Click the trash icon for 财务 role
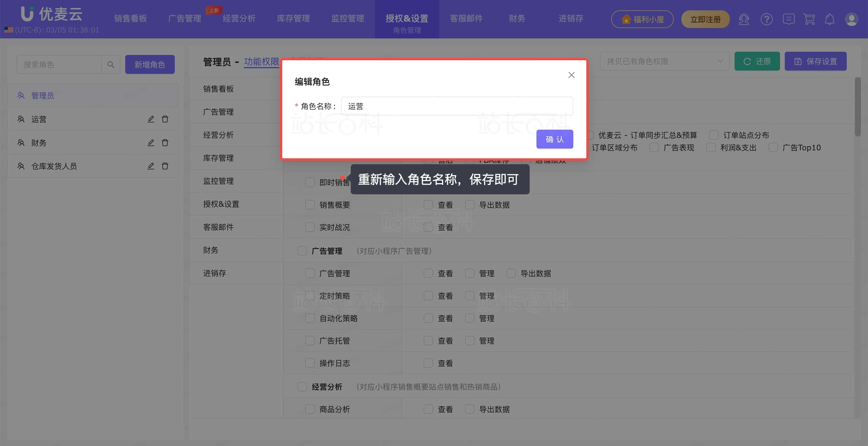The height and width of the screenshot is (446, 868). tap(165, 143)
